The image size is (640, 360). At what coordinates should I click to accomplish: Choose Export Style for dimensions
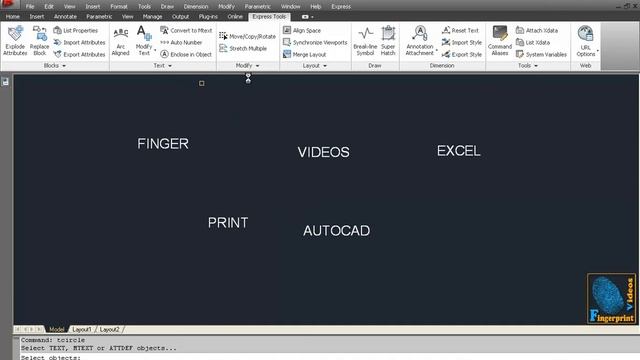pyautogui.click(x=462, y=54)
